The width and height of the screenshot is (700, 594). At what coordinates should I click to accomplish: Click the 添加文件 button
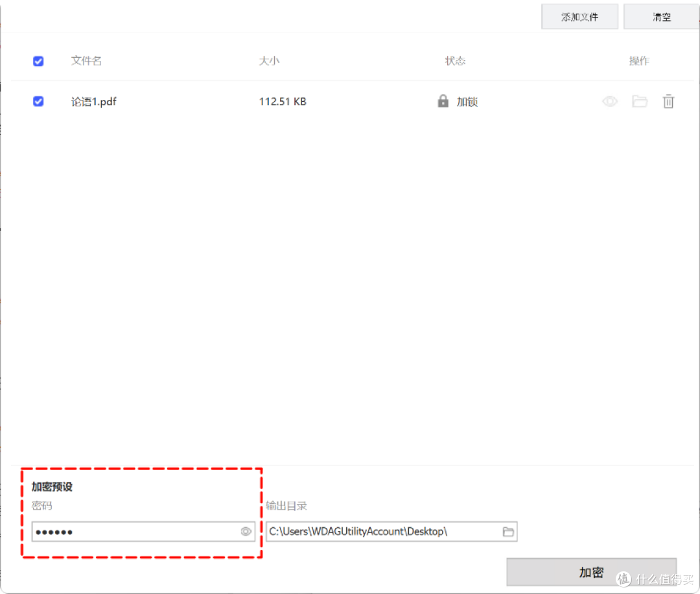tap(579, 17)
